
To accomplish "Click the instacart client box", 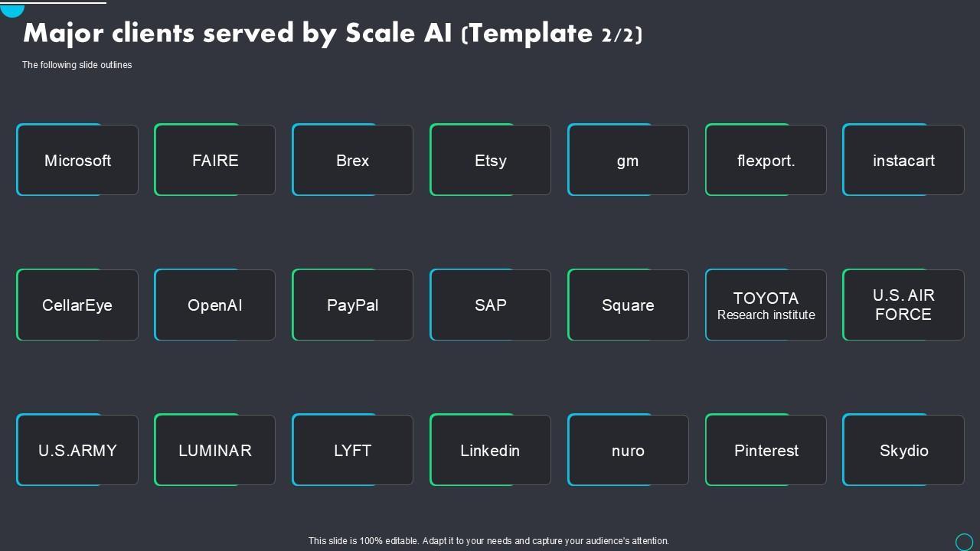I will (x=903, y=160).
